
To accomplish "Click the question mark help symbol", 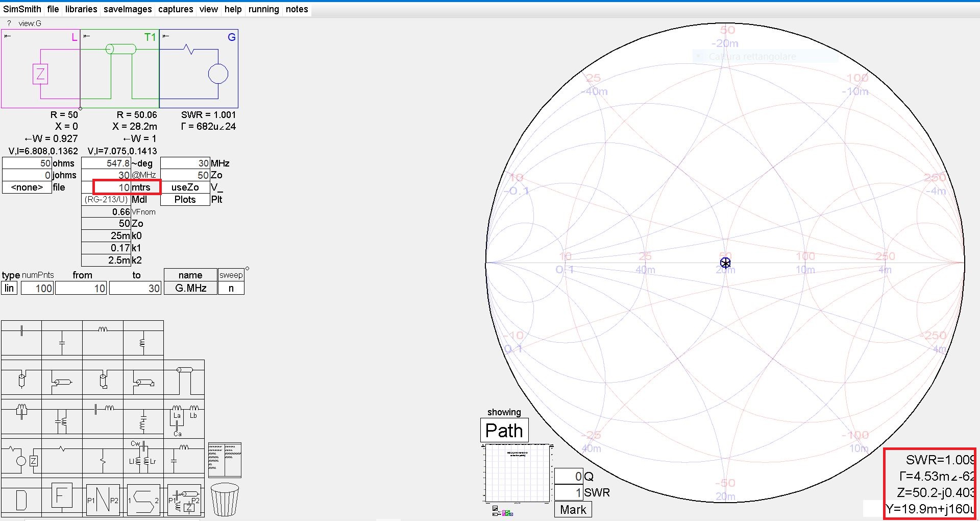I will point(9,23).
